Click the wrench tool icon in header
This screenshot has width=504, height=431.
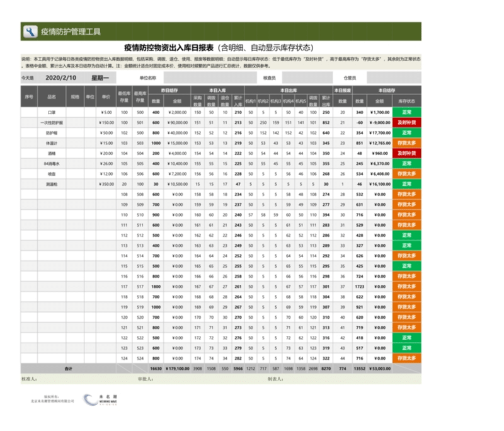[x=30, y=32]
